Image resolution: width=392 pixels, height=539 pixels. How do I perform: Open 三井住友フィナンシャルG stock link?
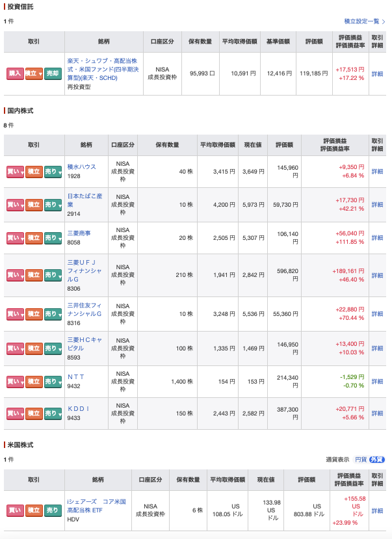(x=84, y=309)
